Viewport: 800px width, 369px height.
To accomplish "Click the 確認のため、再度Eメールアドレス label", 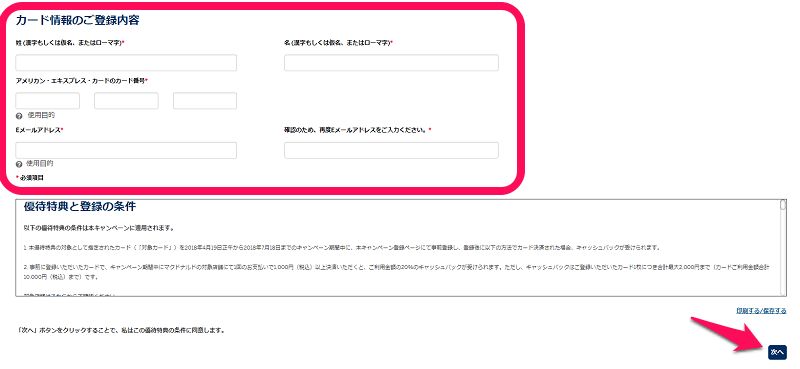I will tap(357, 130).
